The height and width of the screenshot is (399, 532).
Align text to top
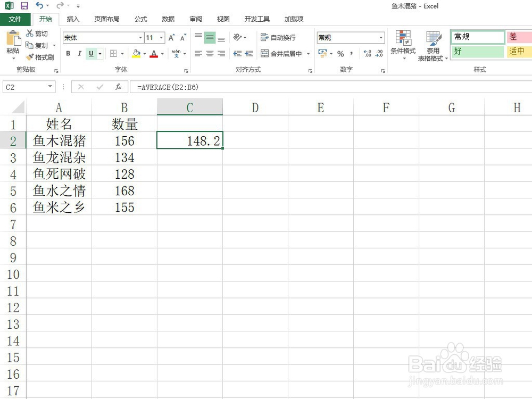click(x=198, y=37)
